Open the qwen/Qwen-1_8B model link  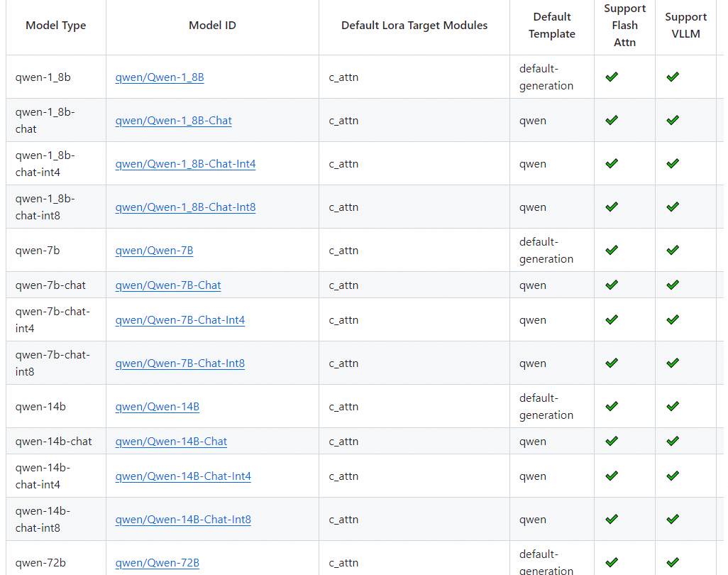point(160,77)
